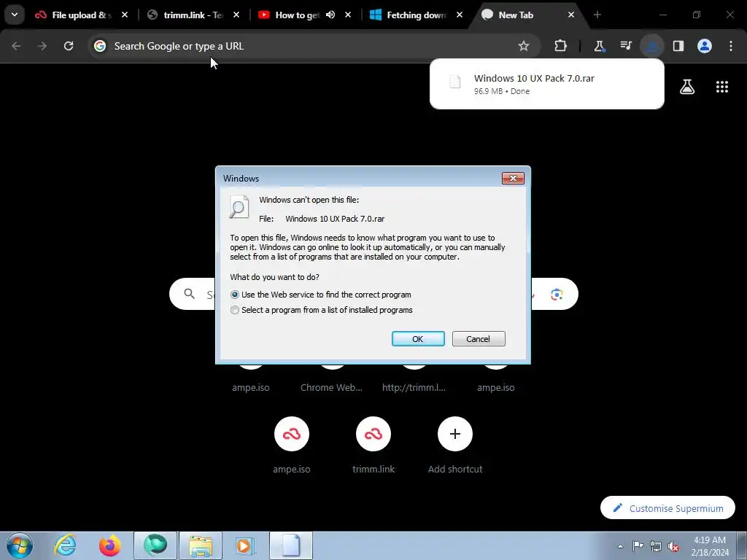
Task: Click the muted volume tray icon
Action: [673, 546]
